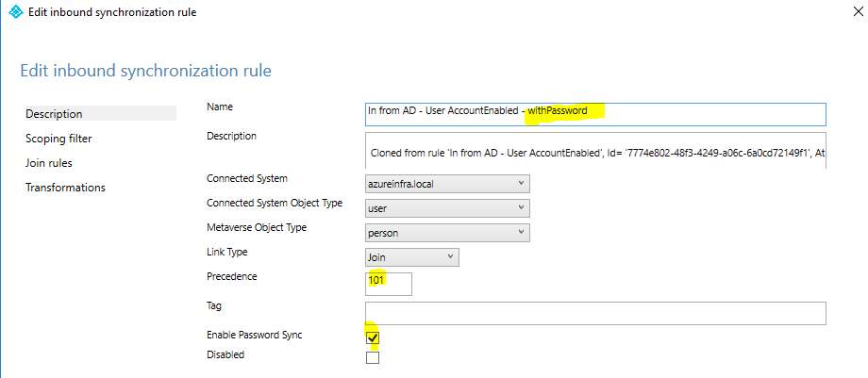Click the Metaverse Object Type chevron arrow

coord(521,232)
